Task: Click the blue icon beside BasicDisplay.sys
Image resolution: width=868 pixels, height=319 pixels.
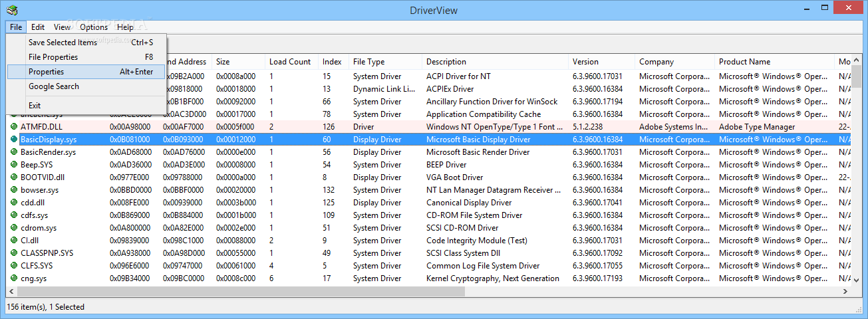Action: pos(14,140)
